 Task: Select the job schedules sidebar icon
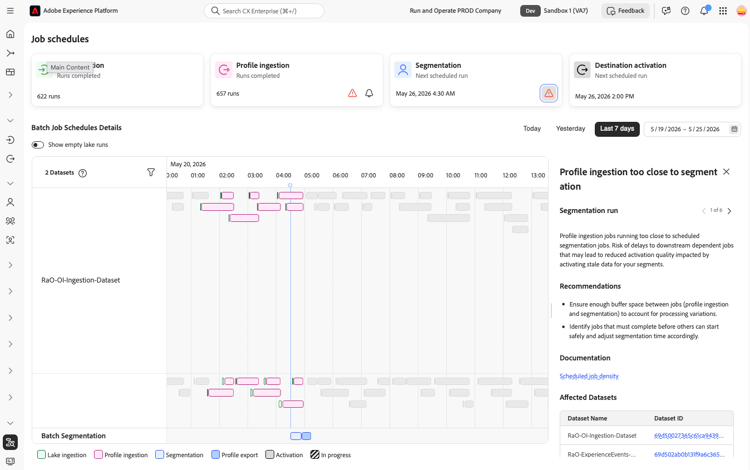pos(10,442)
